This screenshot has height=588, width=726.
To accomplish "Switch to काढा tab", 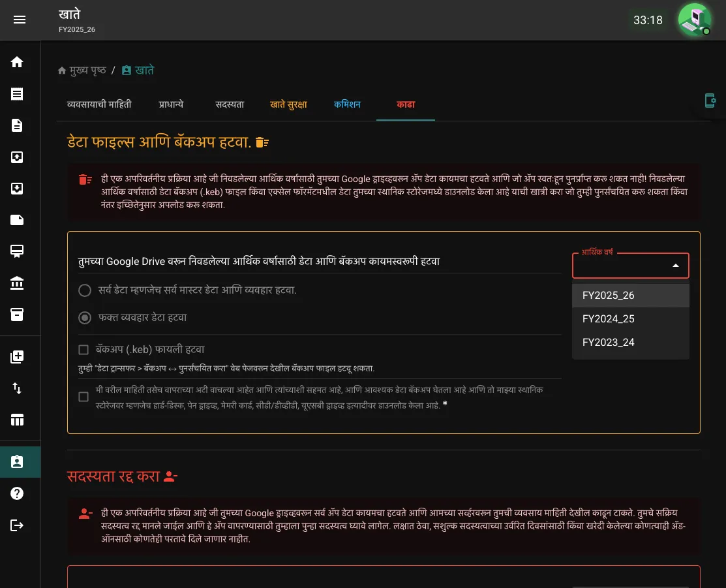I will tap(406, 104).
